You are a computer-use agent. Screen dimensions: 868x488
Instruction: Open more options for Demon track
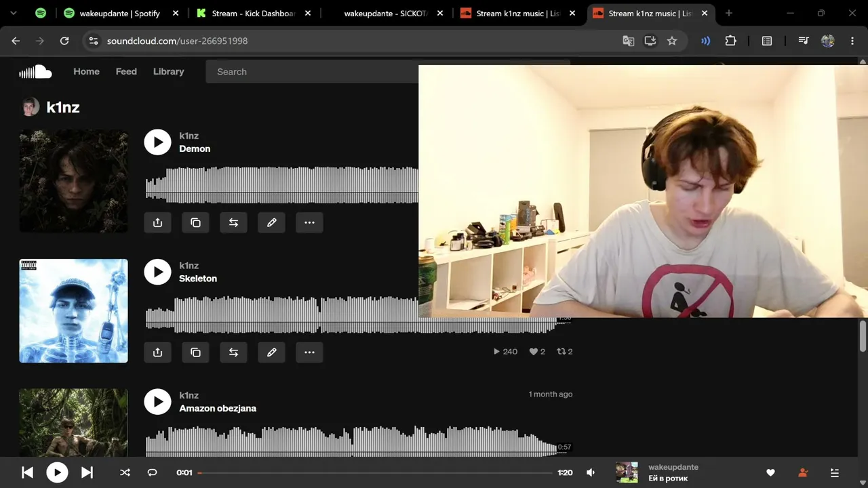[x=310, y=222]
